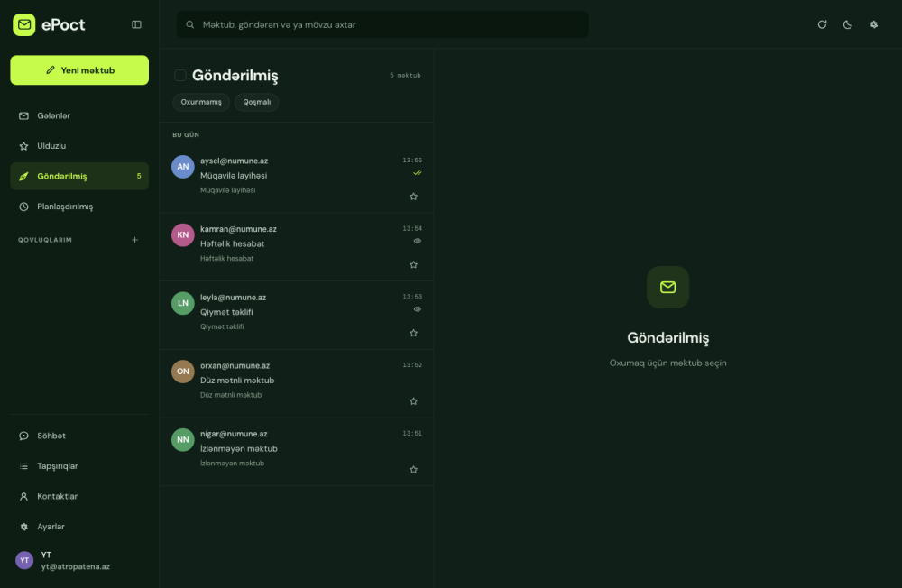The width and height of the screenshot is (902, 588).
Task: Open the Söhbət chat section
Action: coord(79,436)
